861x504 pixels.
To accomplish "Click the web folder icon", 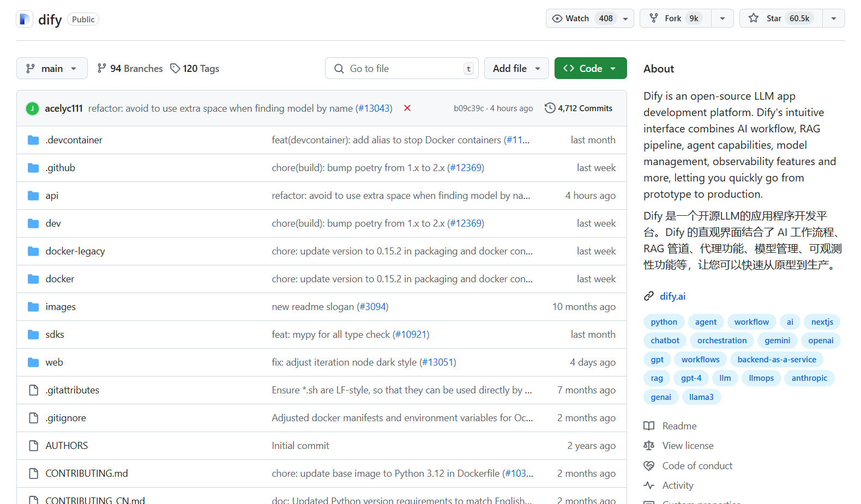I will pos(33,362).
